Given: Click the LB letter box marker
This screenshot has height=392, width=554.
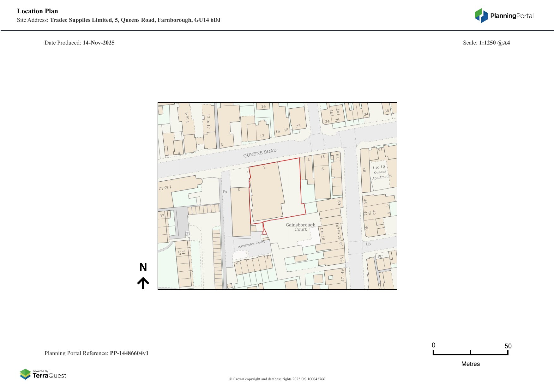Looking at the screenshot, I should click(x=368, y=244).
